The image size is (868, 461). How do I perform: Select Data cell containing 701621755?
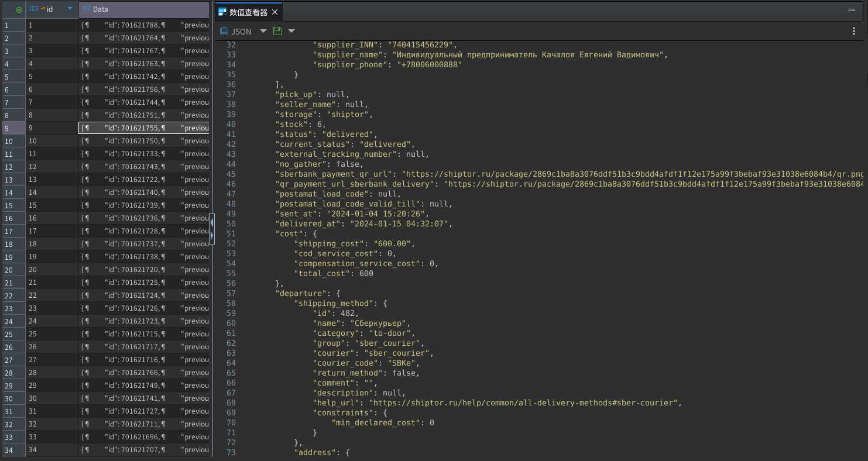[x=144, y=128]
